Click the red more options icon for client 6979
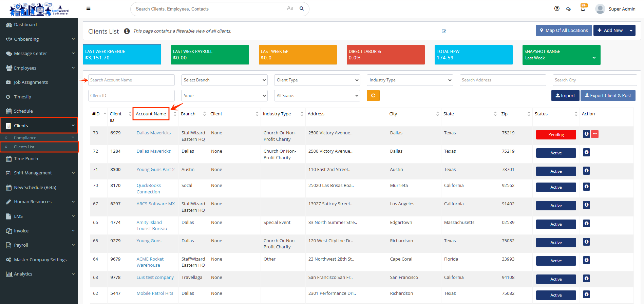 [594, 134]
